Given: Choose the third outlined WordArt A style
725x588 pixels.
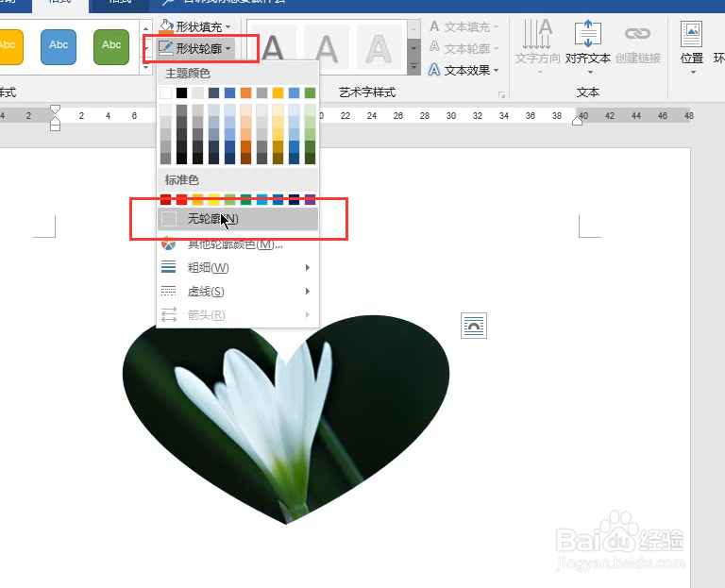Looking at the screenshot, I should click(379, 47).
